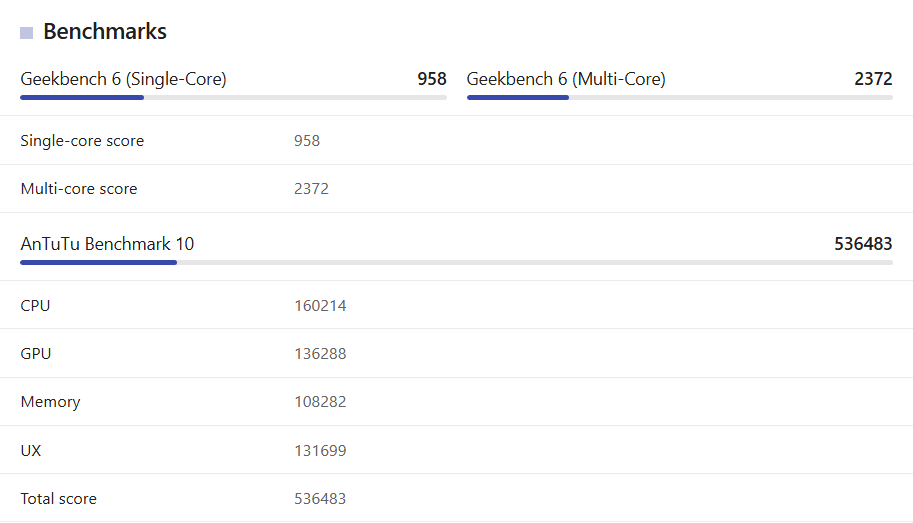Screen dimensions: 913x523
Task: Click the bold 958 single-core score
Action: pyautogui.click(x=432, y=79)
